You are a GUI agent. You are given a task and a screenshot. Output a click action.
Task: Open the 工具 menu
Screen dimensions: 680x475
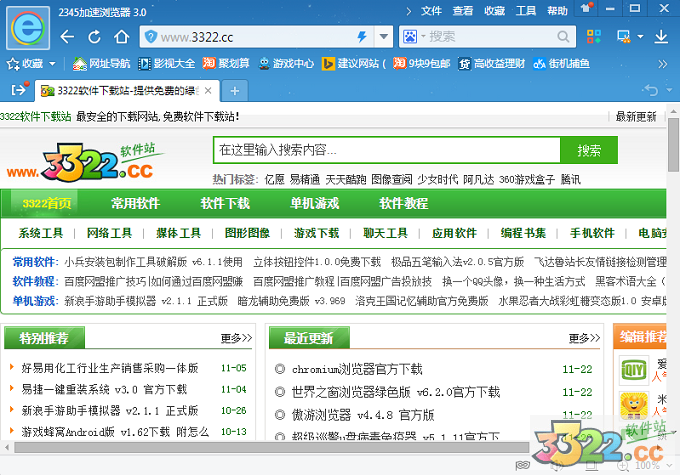(526, 11)
